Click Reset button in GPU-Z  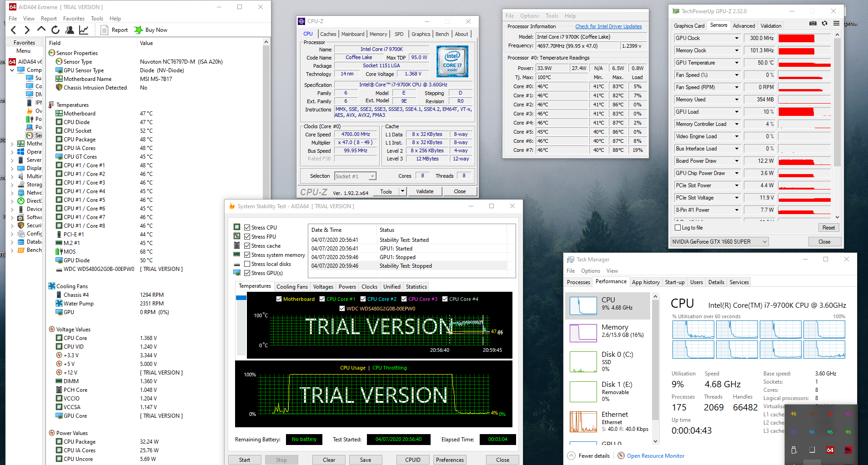[828, 228]
